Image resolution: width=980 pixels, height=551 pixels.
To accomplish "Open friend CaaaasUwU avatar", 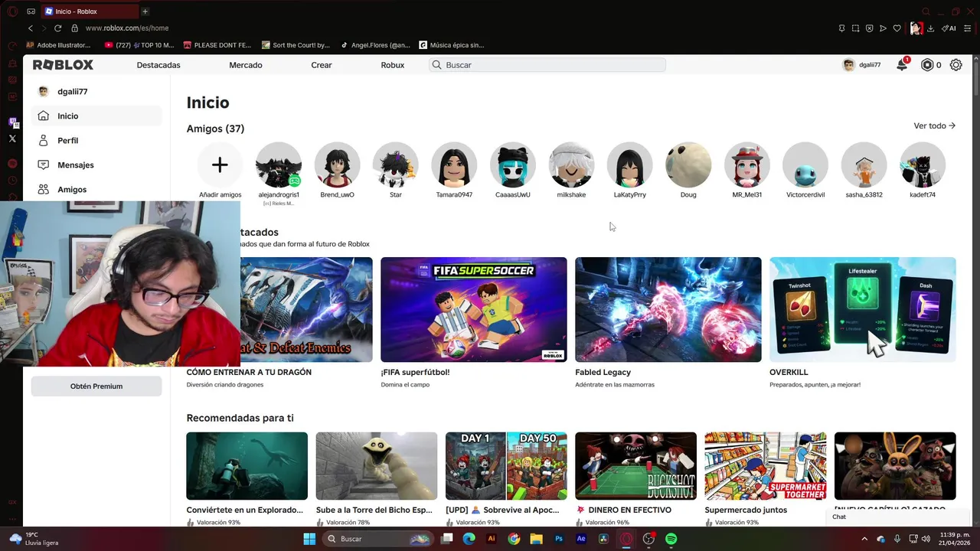I will (x=513, y=165).
